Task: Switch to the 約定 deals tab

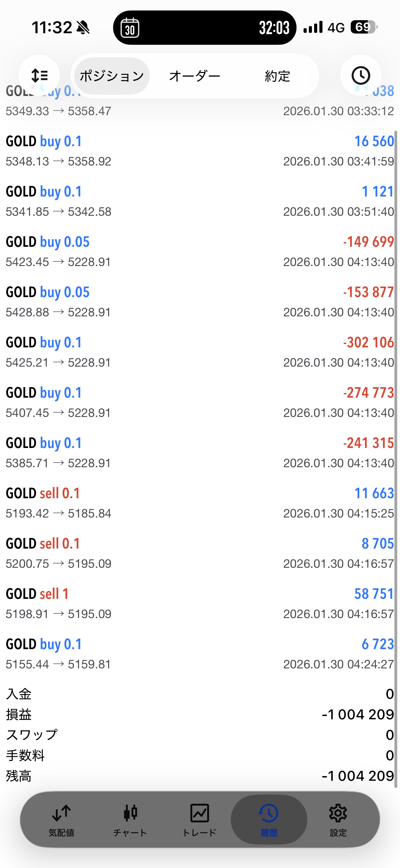Action: tap(277, 76)
